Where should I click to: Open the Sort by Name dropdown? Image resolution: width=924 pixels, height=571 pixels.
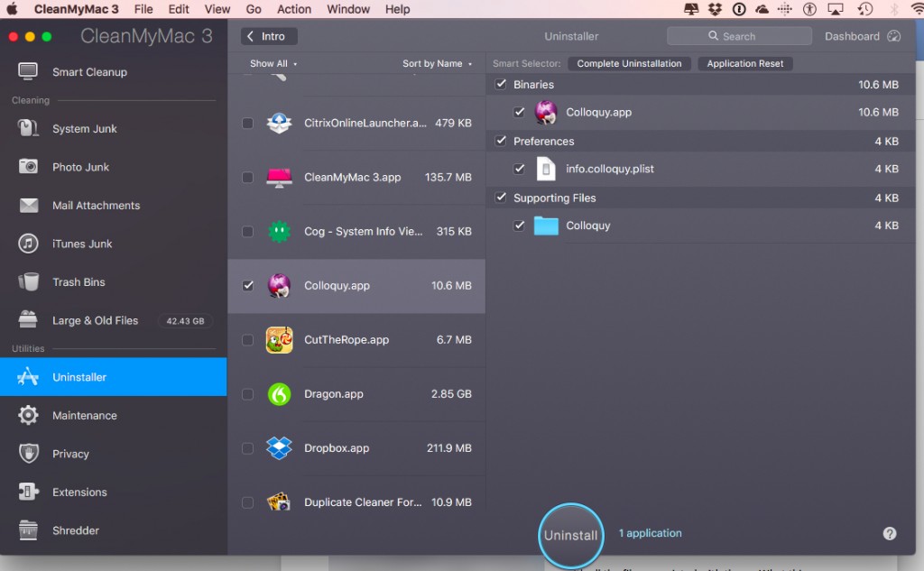[x=437, y=63]
